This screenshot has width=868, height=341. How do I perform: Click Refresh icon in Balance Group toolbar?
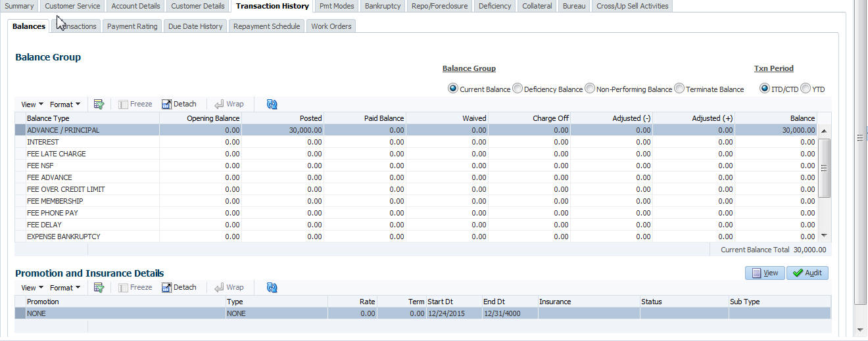[272, 104]
